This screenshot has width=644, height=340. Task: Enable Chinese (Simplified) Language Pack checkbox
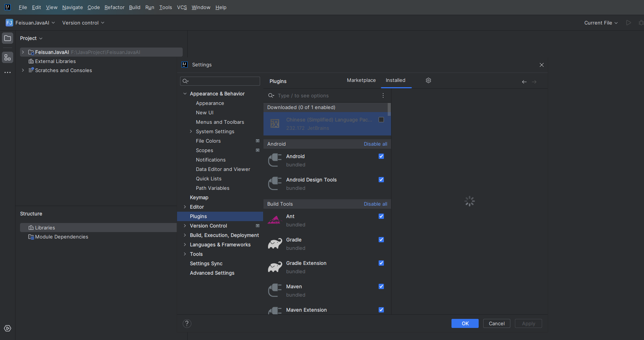click(381, 120)
